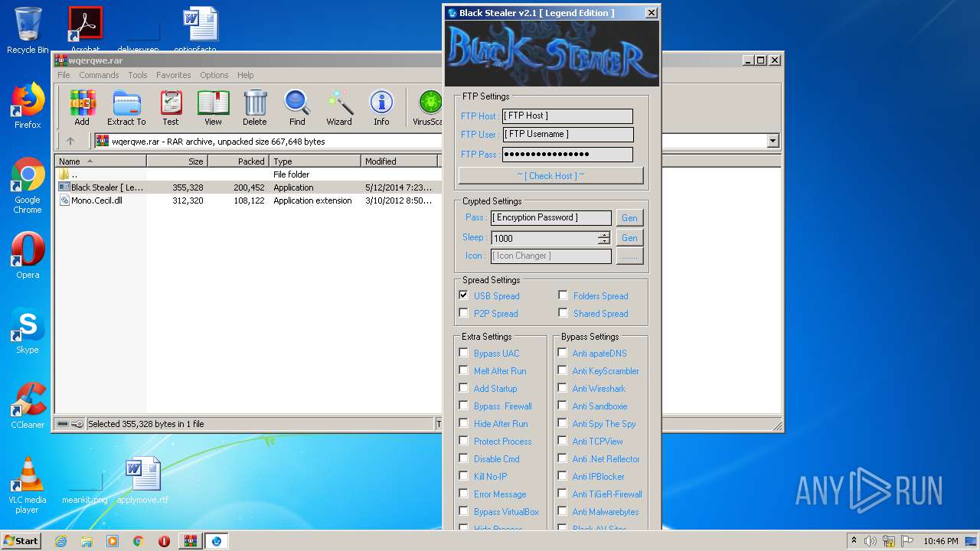This screenshot has height=551, width=980.
Task: Check Bypass UAC option
Action: click(463, 353)
